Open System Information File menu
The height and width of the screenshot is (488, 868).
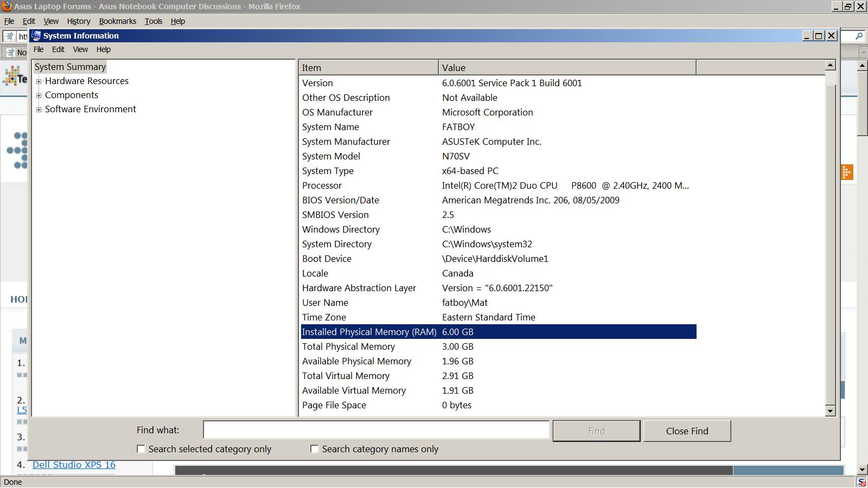click(39, 49)
